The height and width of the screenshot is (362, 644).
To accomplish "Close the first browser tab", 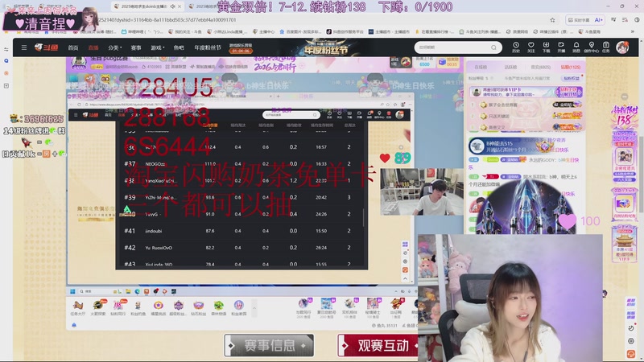I will pos(180,6).
